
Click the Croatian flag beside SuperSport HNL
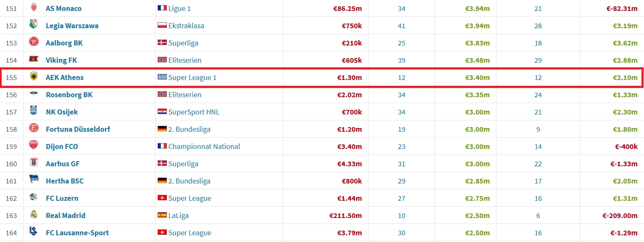tap(162, 112)
